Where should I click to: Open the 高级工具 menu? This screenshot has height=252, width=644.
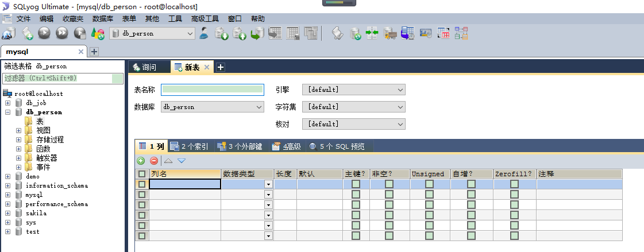tap(205, 19)
